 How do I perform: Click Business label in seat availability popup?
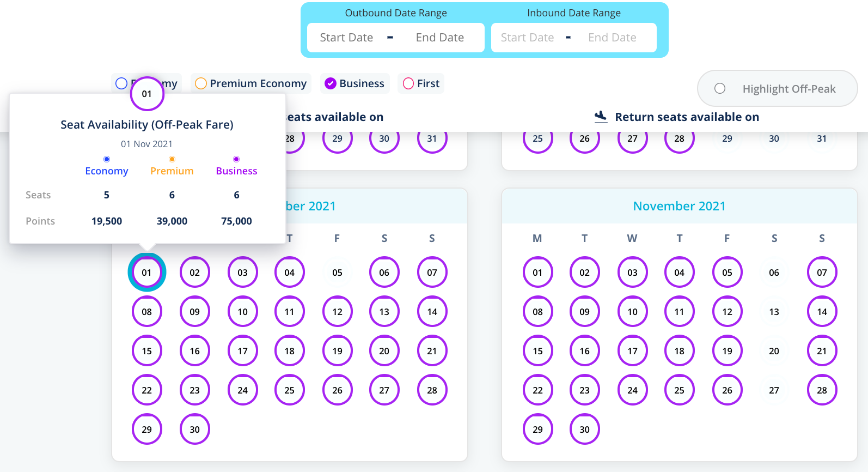click(236, 171)
